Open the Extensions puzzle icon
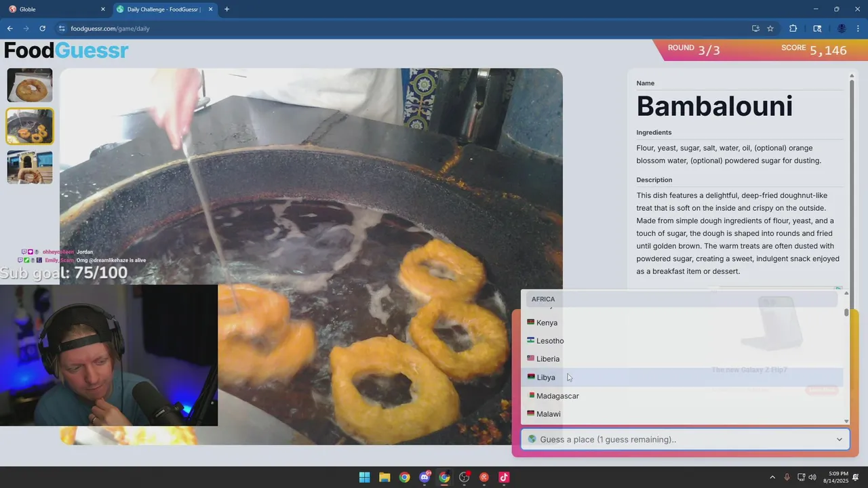Image resolution: width=868 pixels, height=488 pixels. (793, 28)
